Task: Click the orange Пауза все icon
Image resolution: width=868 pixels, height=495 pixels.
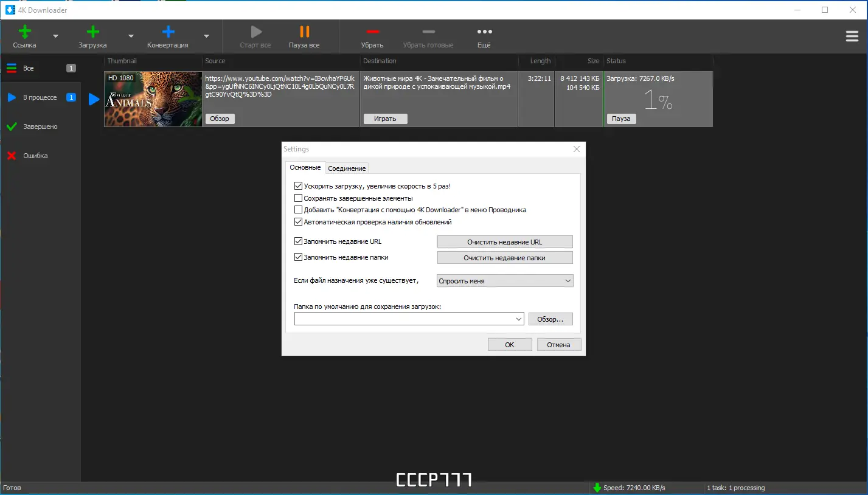Action: click(x=304, y=32)
